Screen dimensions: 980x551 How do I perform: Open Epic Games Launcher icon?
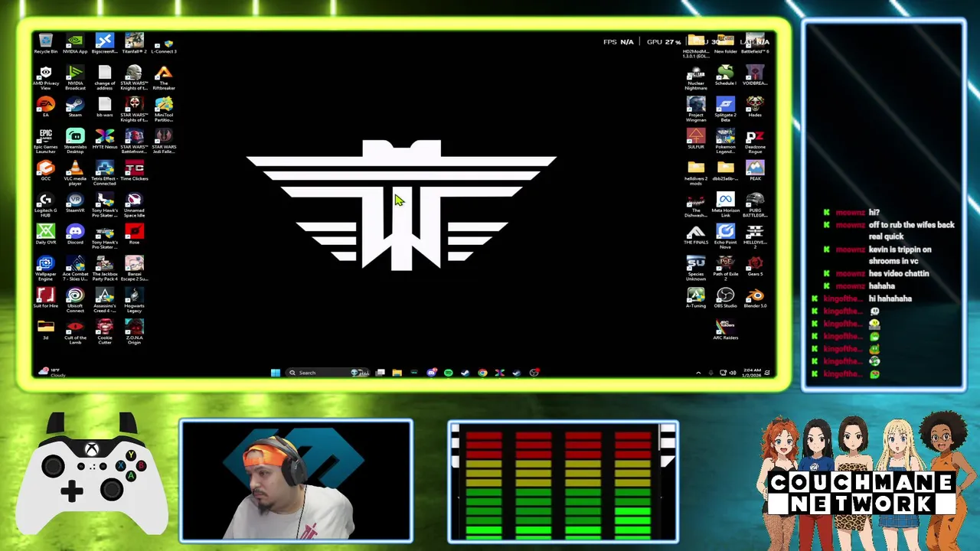point(46,142)
